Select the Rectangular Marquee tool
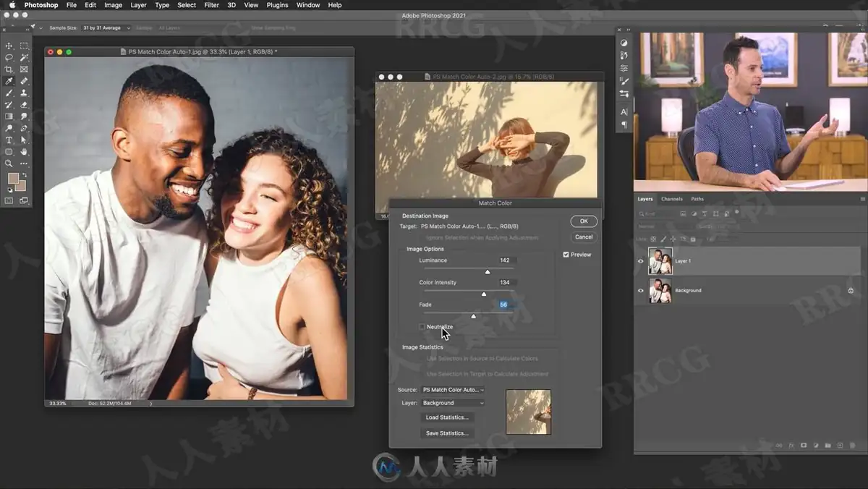 click(24, 46)
